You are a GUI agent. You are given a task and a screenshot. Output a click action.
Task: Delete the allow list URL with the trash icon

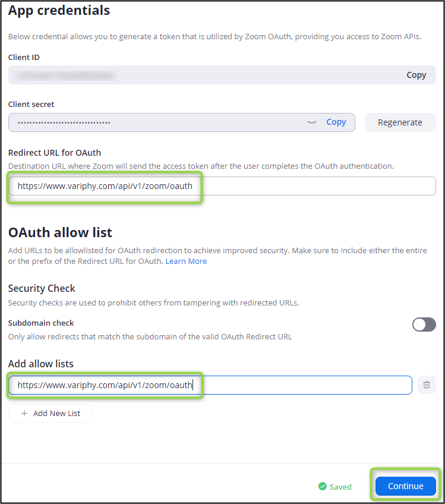click(427, 385)
